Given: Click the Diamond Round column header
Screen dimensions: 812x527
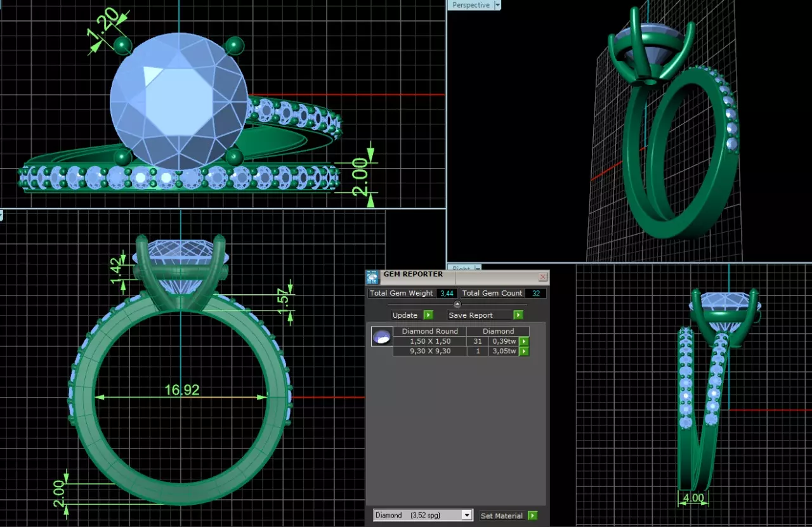Looking at the screenshot, I should coord(430,331).
